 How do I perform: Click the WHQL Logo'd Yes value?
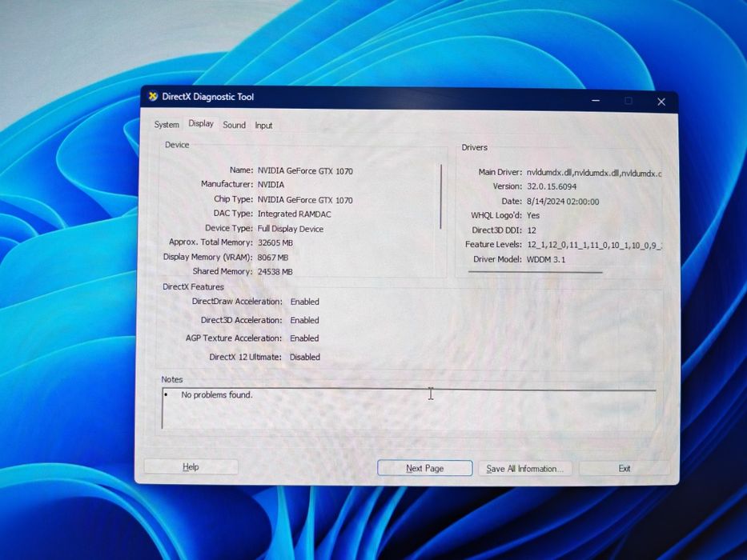coord(533,216)
